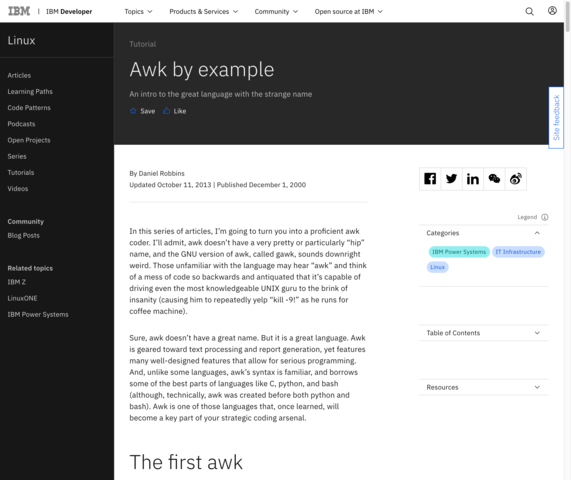Screen dimensions: 571x480
Task: Open the user profile icon
Action: coord(552,11)
